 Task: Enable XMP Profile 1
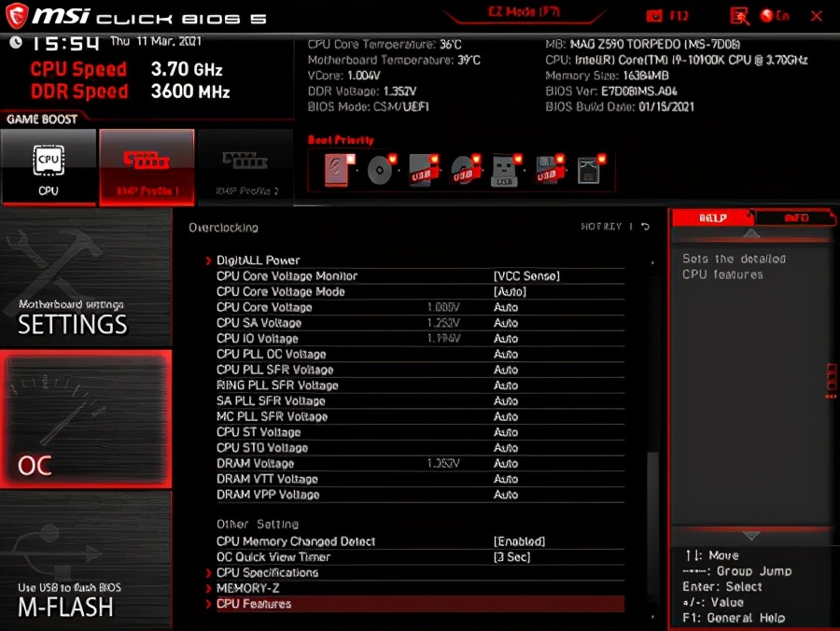147,166
